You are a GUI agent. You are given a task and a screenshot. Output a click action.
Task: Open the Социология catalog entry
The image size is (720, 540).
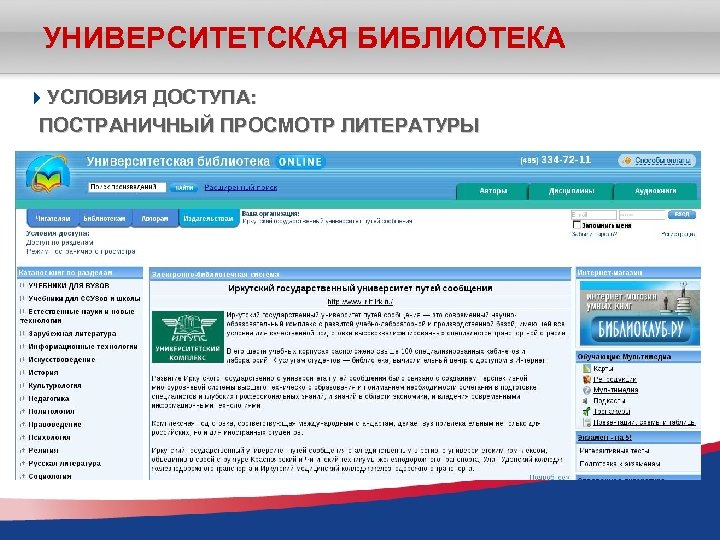pyautogui.click(x=50, y=476)
